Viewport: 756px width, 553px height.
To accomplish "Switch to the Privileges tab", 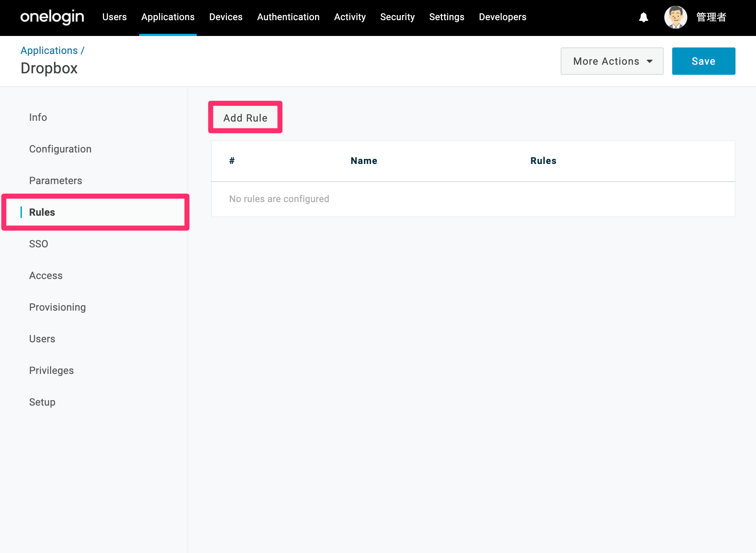I will pos(51,370).
